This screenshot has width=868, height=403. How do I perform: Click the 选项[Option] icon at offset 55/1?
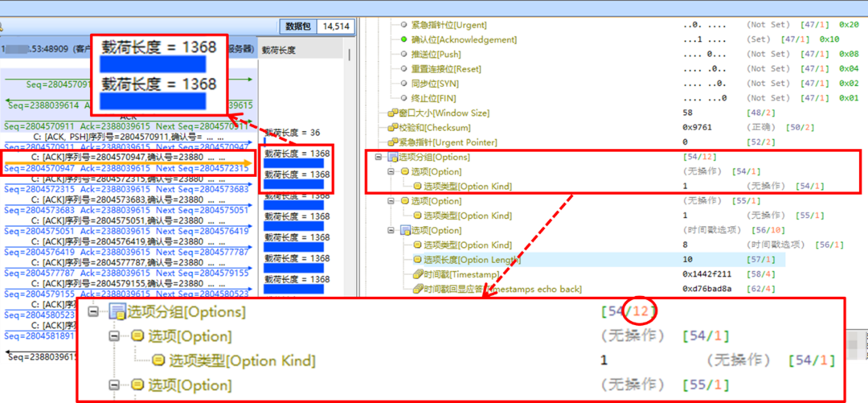point(406,201)
